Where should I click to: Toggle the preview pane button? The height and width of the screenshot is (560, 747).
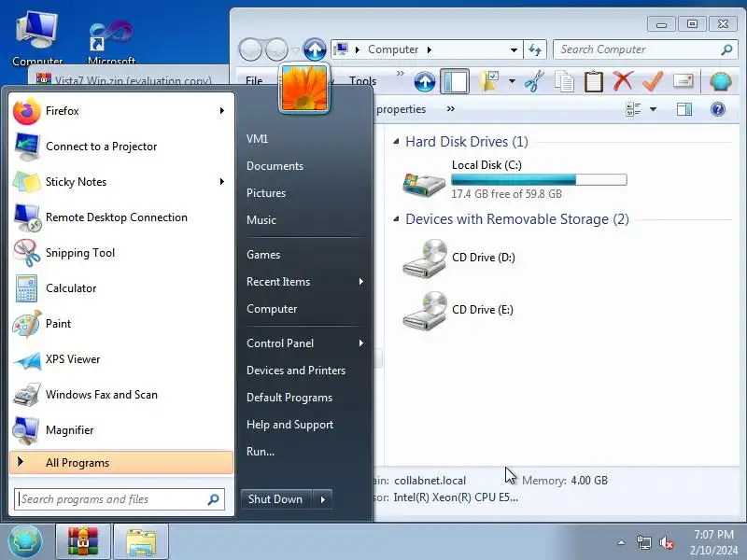point(684,109)
